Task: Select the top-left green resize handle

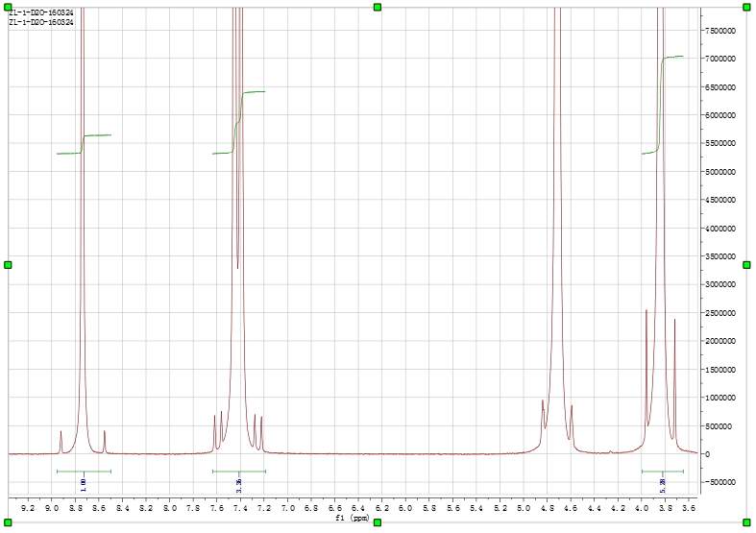Action: (x=8, y=7)
